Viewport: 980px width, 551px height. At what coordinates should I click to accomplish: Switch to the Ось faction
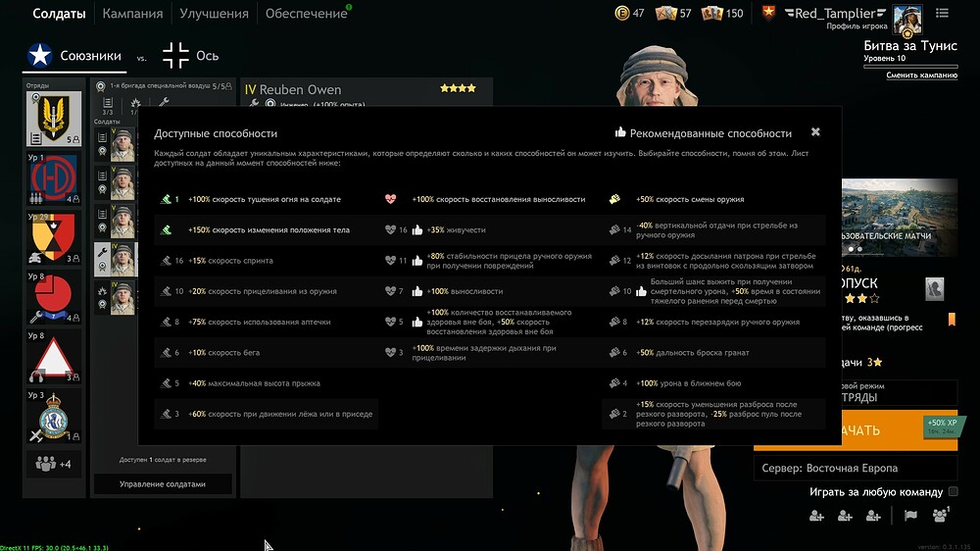point(191,56)
